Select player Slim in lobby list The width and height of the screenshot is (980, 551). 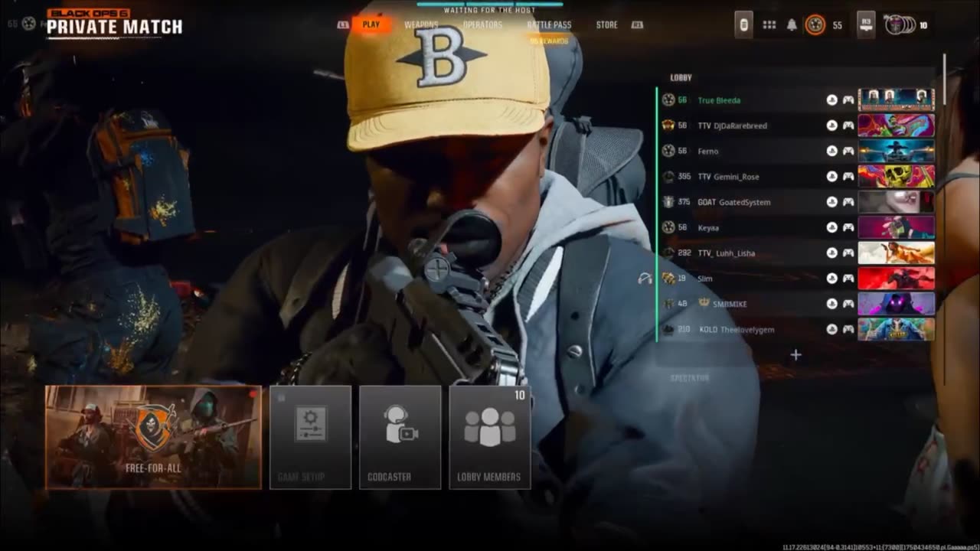796,279
